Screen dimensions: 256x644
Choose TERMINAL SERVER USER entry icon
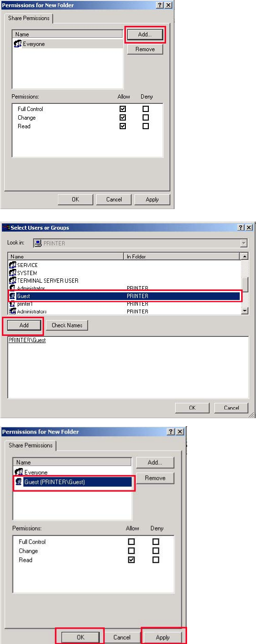point(13,280)
